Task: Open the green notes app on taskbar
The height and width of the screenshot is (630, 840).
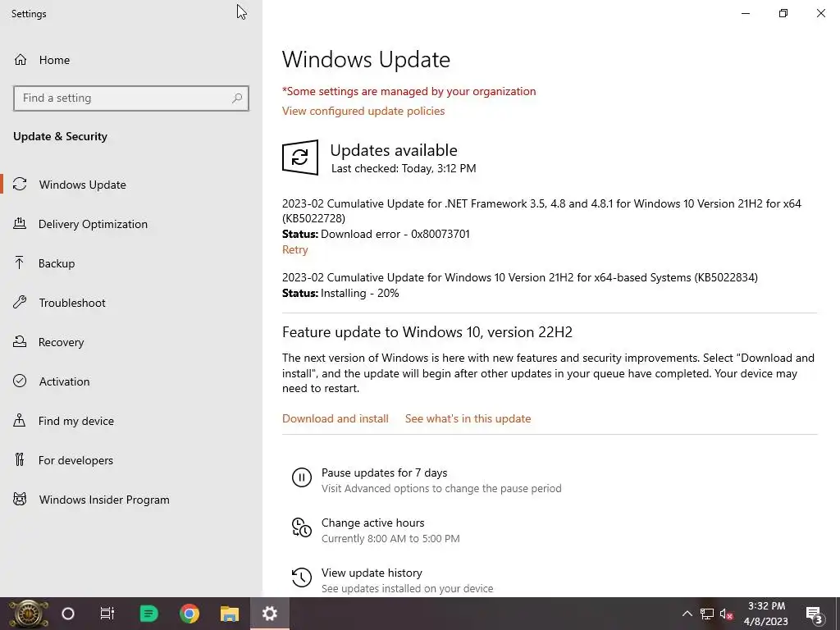Action: coord(149,614)
